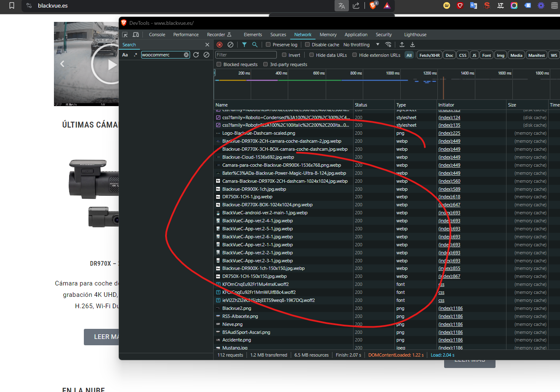Refresh the search results

point(196,55)
